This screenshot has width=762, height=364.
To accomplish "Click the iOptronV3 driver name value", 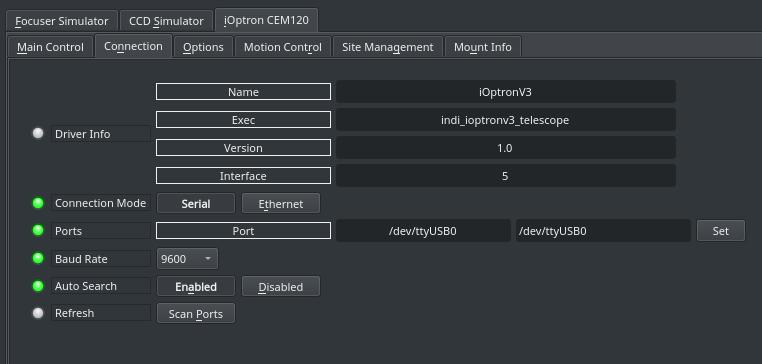I will click(505, 92).
